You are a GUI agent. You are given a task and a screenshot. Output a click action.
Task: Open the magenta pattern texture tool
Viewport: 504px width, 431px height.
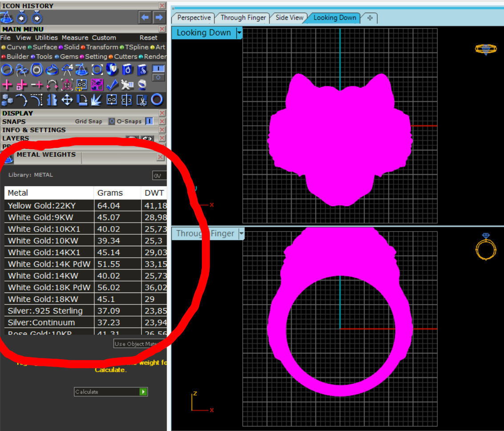(x=97, y=85)
